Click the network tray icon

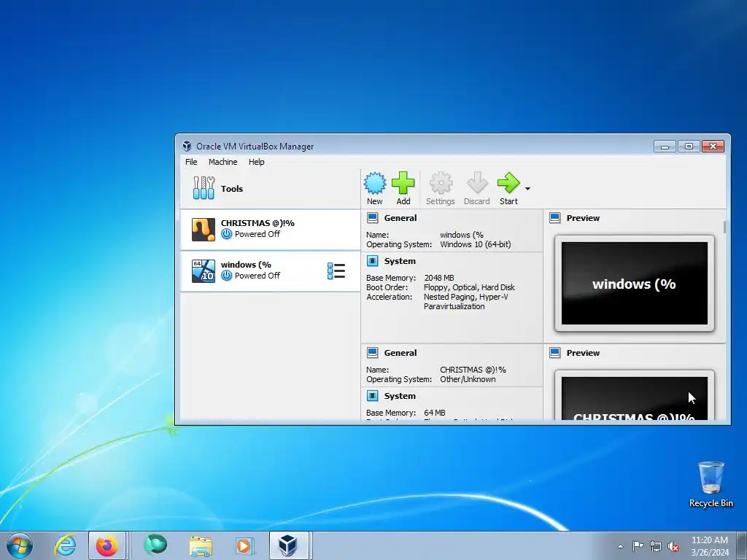pyautogui.click(x=656, y=546)
